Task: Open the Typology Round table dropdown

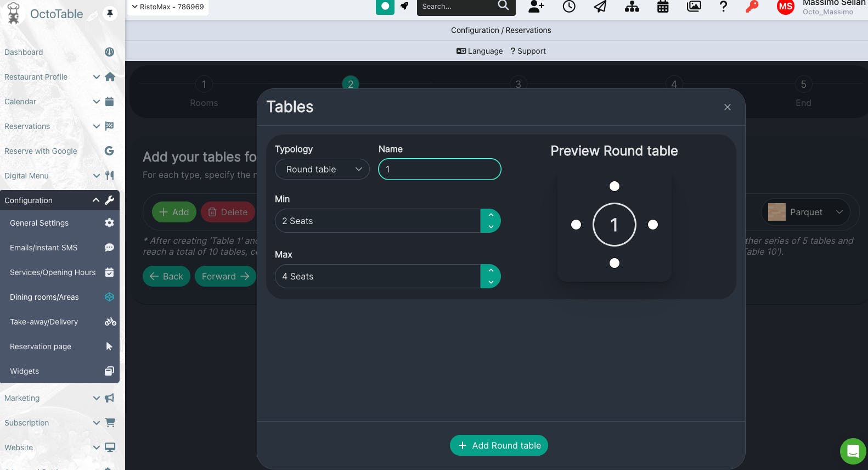Action: (322, 169)
